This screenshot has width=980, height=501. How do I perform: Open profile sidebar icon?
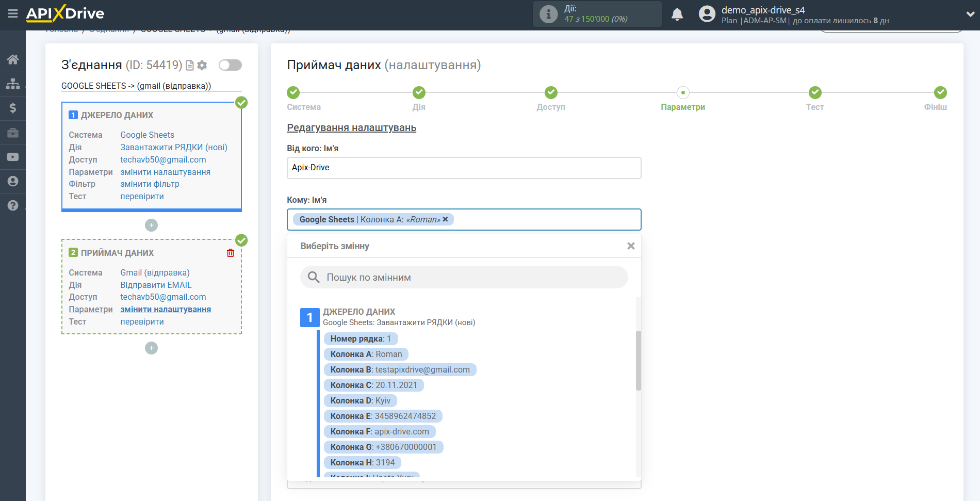point(13,181)
